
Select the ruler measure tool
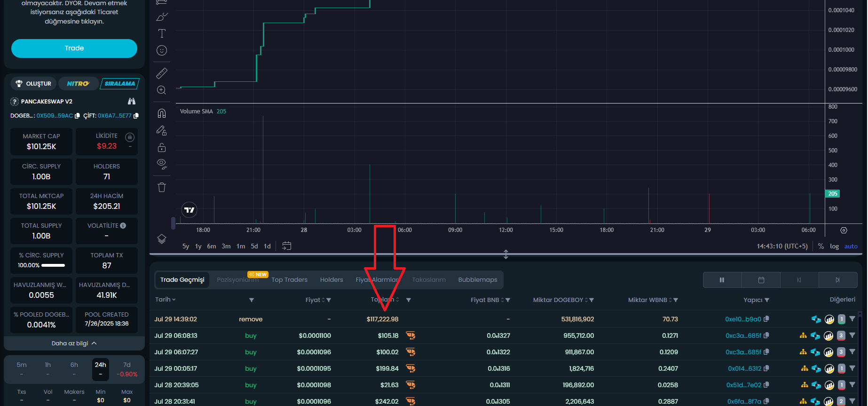click(162, 73)
